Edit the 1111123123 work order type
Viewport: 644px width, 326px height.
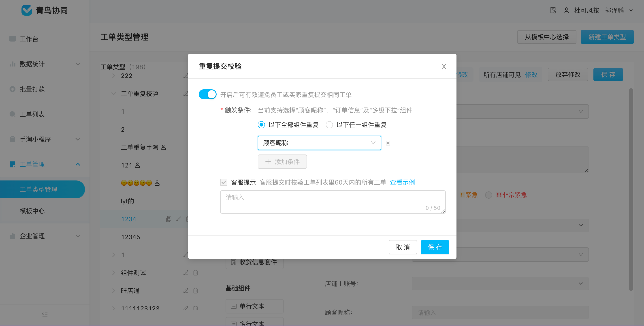point(186,308)
